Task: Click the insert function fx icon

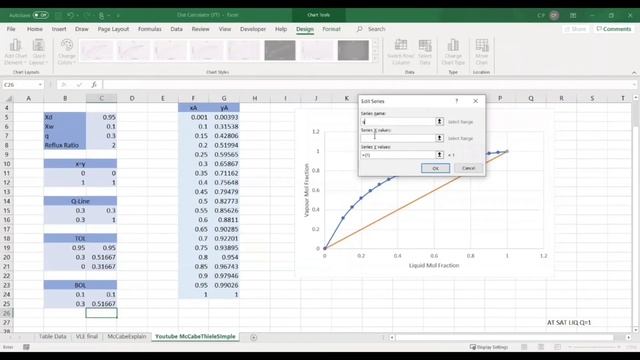Action: pyautogui.click(x=94, y=84)
